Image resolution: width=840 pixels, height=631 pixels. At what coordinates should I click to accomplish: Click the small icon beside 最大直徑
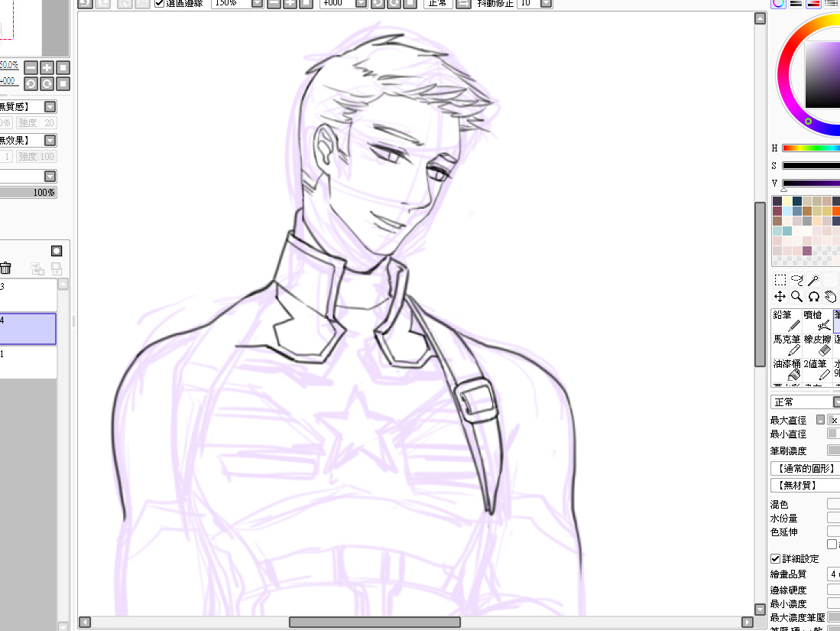820,420
